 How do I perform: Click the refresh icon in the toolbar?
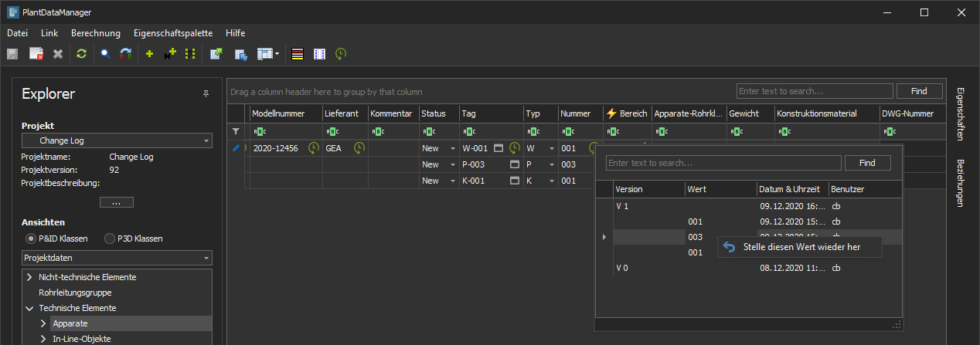coord(80,54)
